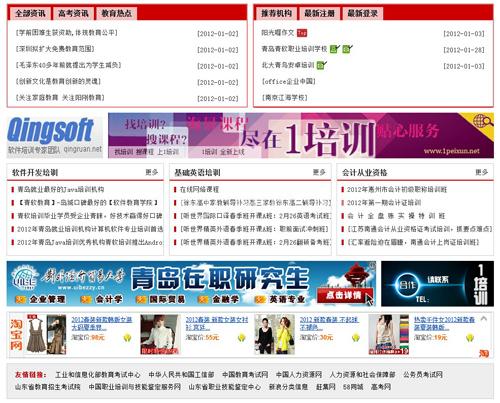The width and height of the screenshot is (500, 403).
Task: Open 更多 in the 软件开发培训 section
Action: tap(152, 172)
